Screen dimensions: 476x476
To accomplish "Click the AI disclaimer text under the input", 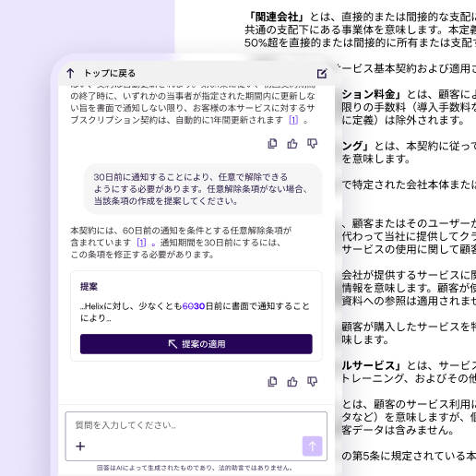I will click(x=195, y=468).
